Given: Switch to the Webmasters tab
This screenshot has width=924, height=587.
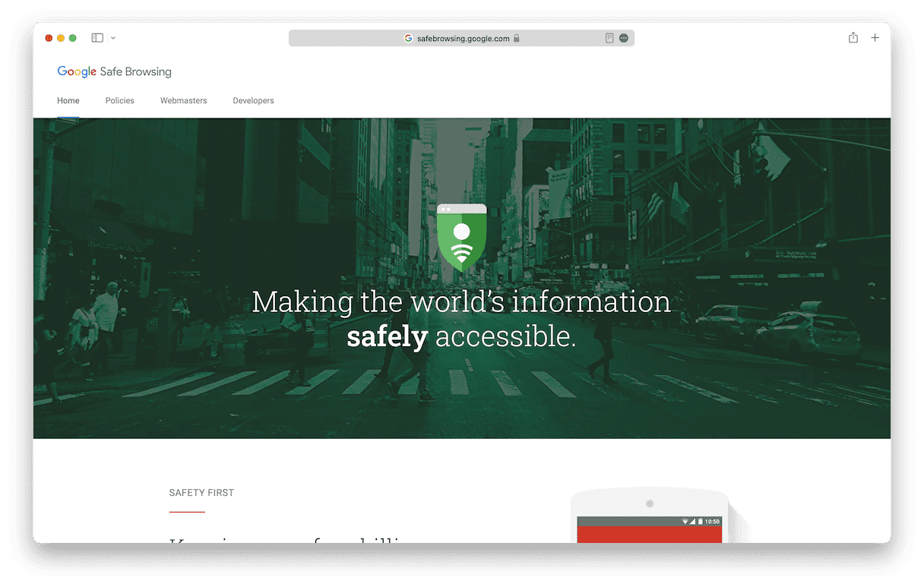Looking at the screenshot, I should [x=183, y=100].
